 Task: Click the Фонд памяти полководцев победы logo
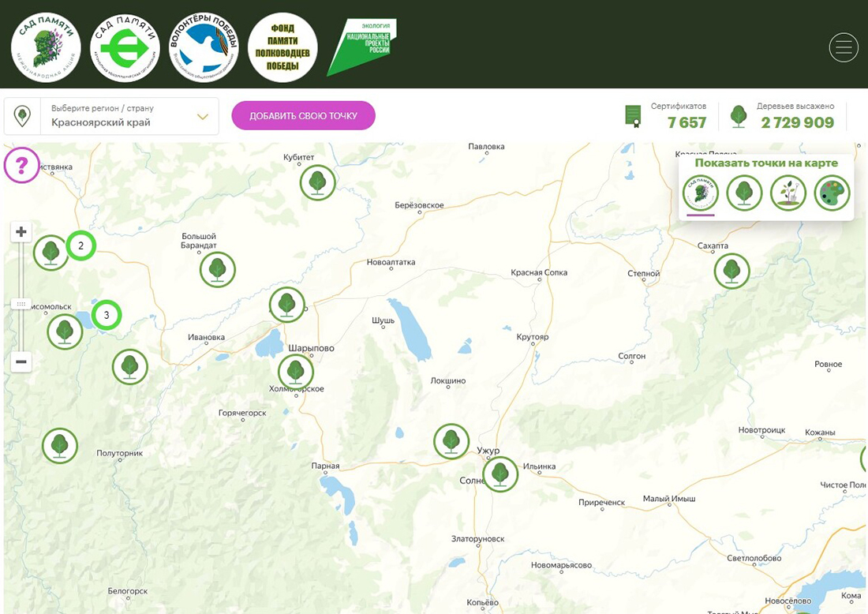pos(282,47)
